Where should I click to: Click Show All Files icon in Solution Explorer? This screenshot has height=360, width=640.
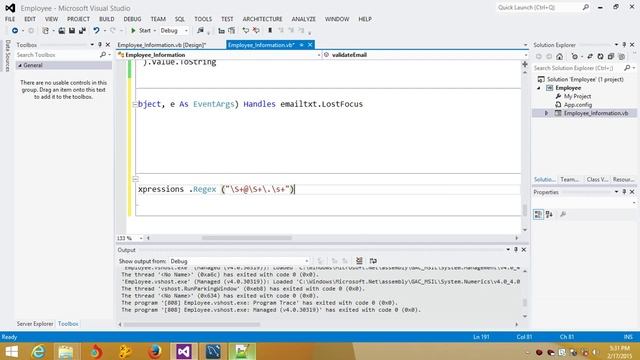621,57
